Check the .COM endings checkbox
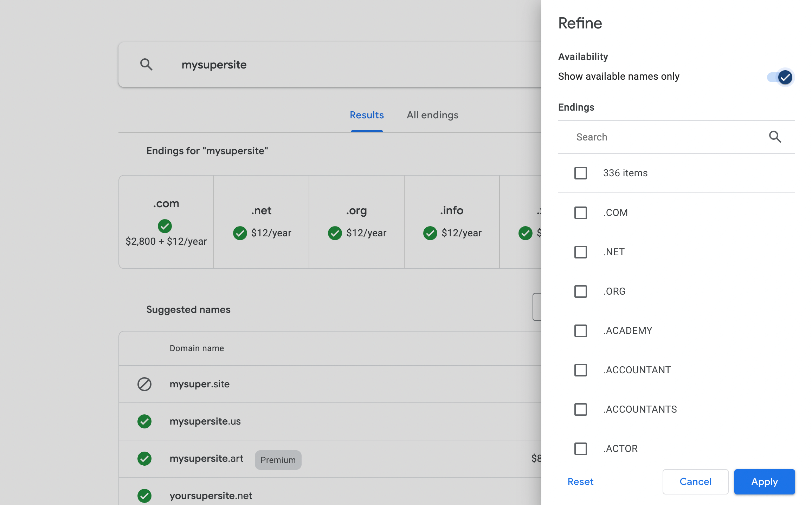This screenshot has height=505, width=812. [x=581, y=212]
